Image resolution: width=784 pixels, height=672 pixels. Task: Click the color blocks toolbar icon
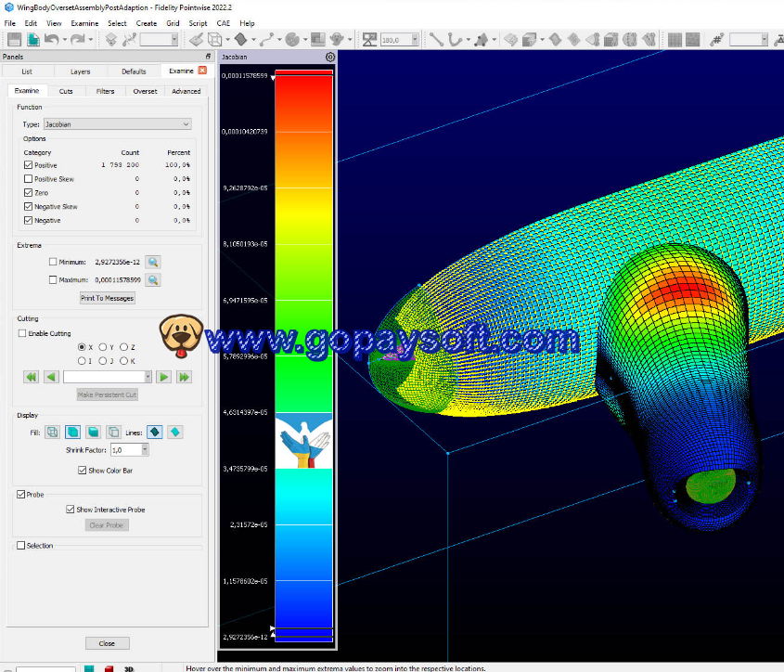318,39
